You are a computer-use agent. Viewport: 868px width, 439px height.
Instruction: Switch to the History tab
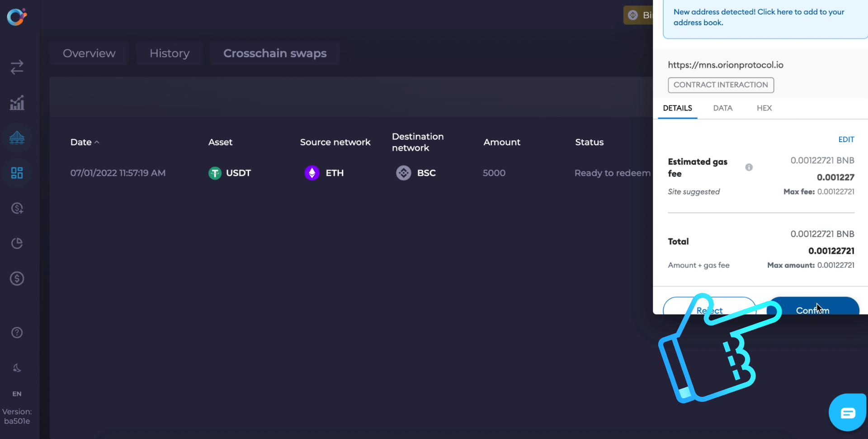pos(170,53)
